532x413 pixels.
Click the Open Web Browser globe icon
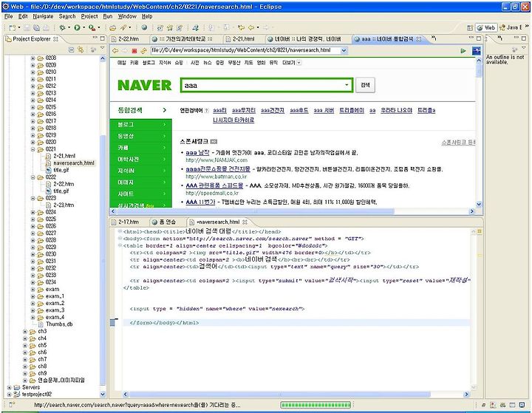tap(144, 27)
